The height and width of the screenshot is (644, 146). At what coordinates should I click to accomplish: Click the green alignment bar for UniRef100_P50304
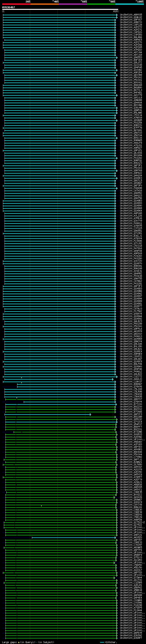pyautogui.click(x=61, y=455)
